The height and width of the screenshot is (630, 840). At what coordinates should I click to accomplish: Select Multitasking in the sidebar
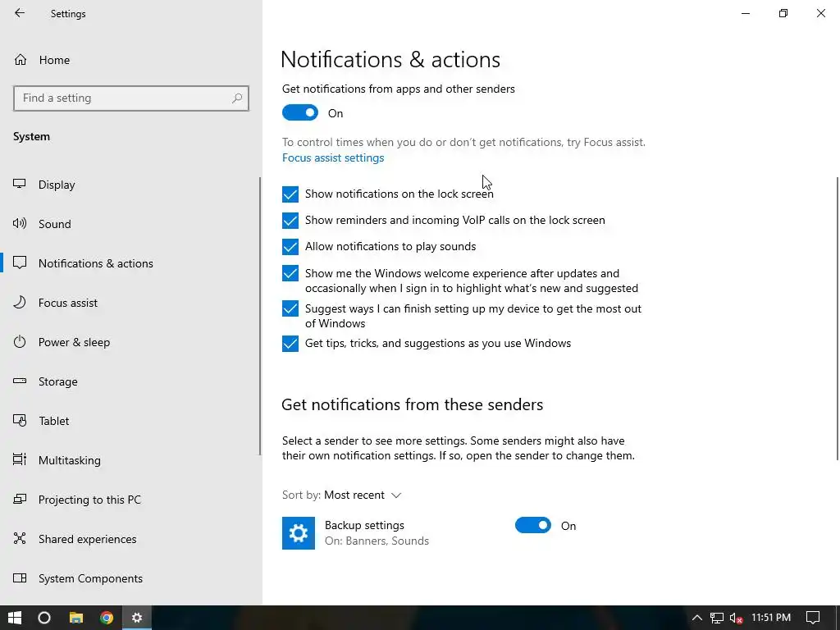pyautogui.click(x=131, y=460)
